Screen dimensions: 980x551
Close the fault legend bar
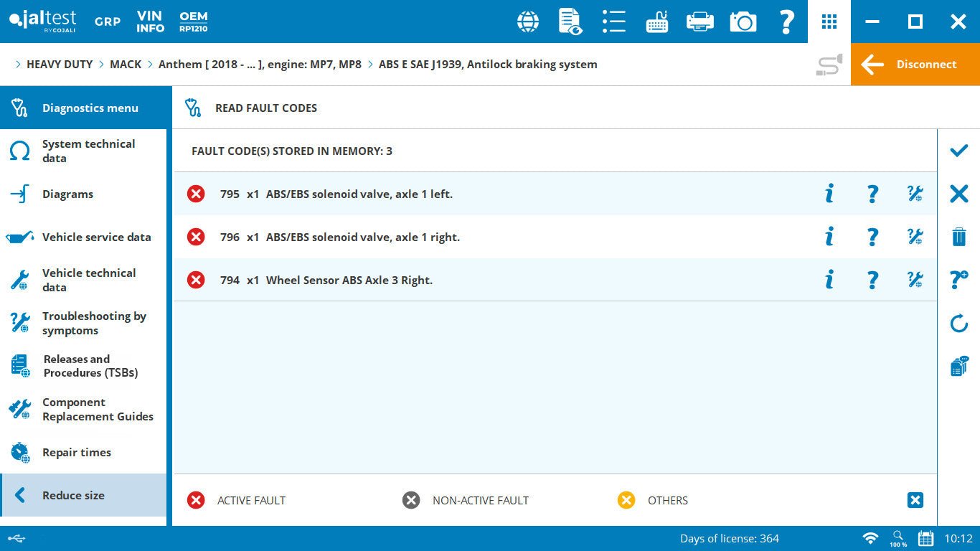[915, 500]
